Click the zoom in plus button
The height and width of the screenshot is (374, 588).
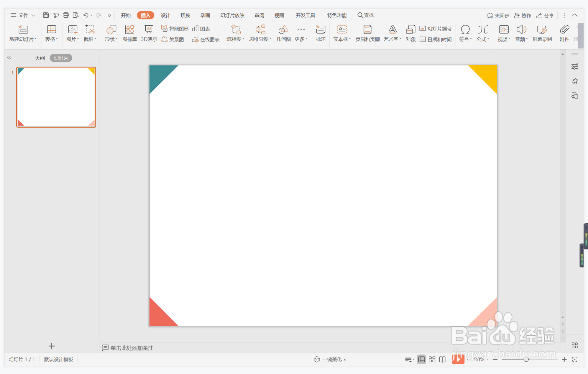click(x=564, y=359)
